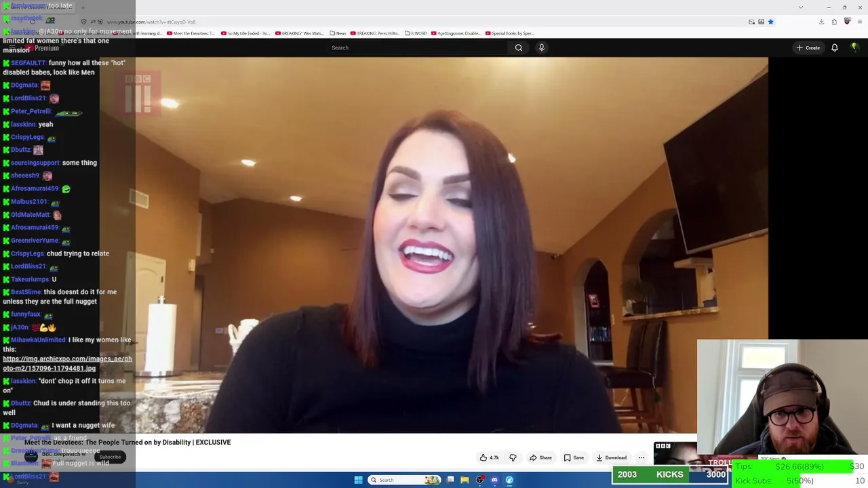
Task: Click username Peter_Petrelli in chat
Action: (x=31, y=111)
